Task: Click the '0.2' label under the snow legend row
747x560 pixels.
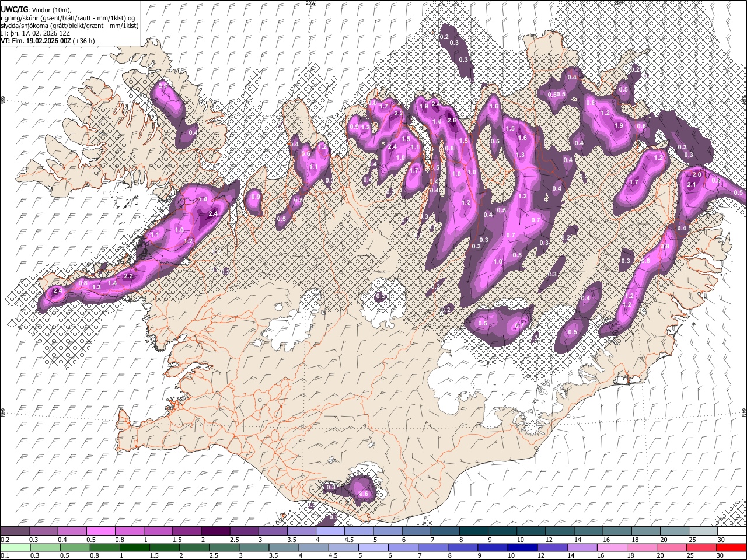Action: click(5, 540)
